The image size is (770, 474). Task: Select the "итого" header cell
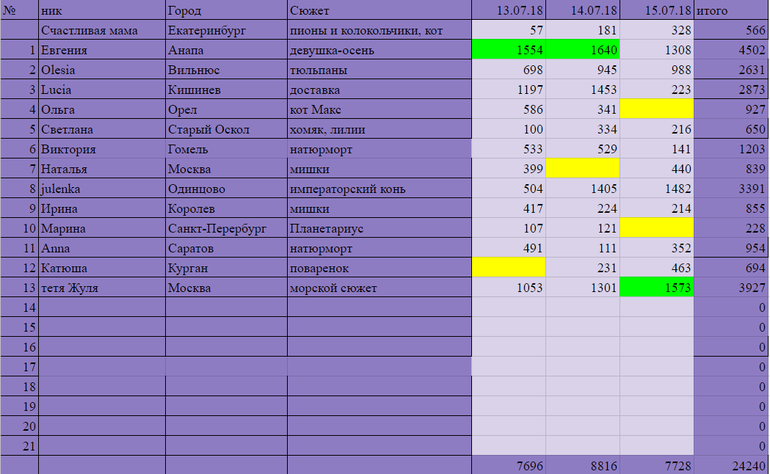730,10
